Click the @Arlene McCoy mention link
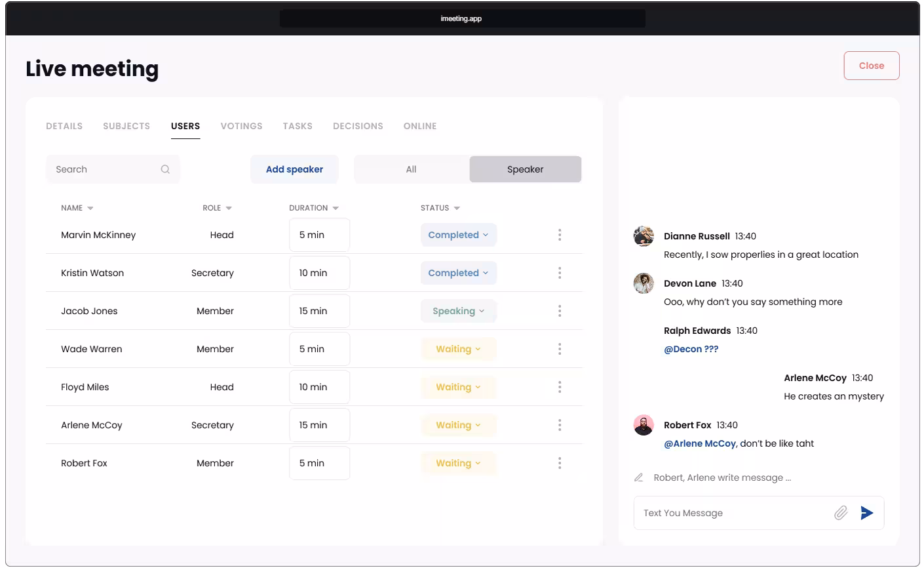 [x=700, y=443]
